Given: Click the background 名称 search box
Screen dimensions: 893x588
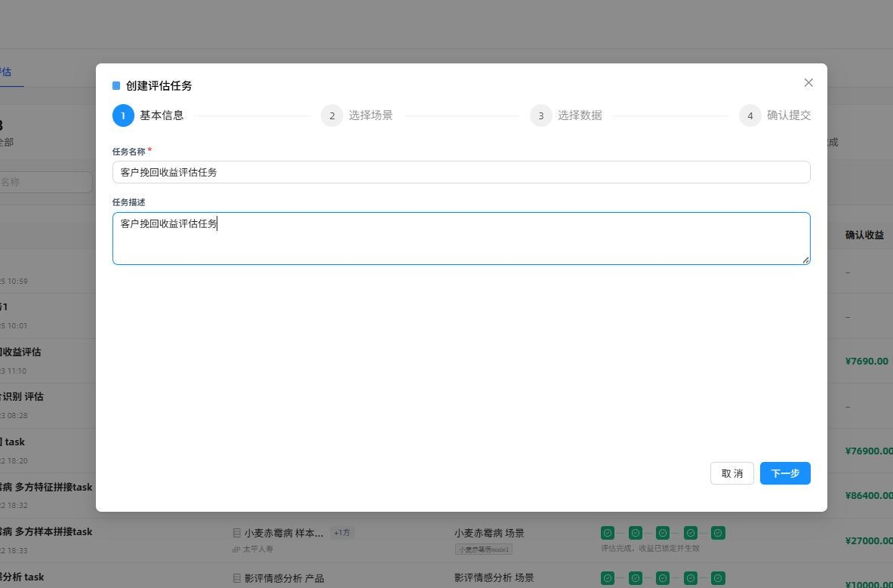Looking at the screenshot, I should (x=45, y=182).
